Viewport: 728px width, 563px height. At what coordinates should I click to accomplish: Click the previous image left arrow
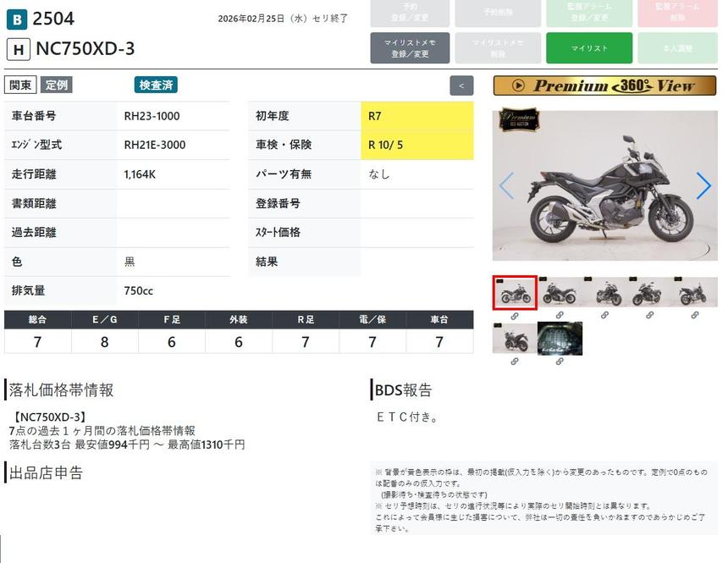click(506, 185)
